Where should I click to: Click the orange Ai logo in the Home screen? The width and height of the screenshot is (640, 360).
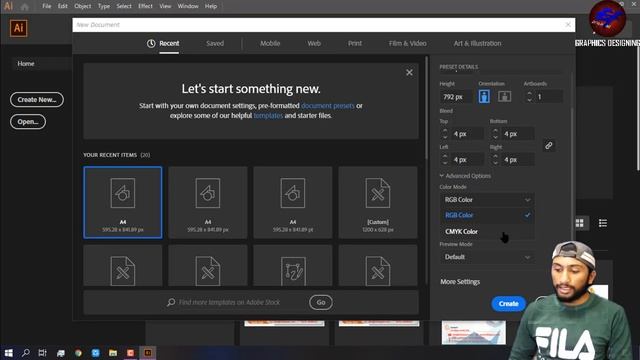point(18,28)
